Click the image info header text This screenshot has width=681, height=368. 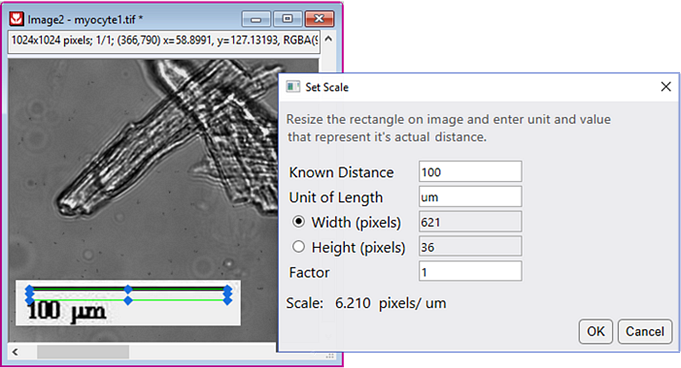point(164,40)
